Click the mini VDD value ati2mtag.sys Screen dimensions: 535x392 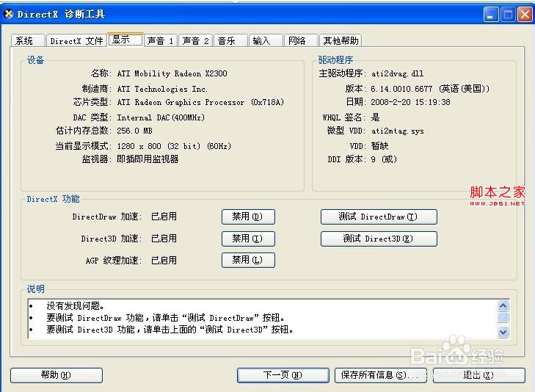(398, 131)
